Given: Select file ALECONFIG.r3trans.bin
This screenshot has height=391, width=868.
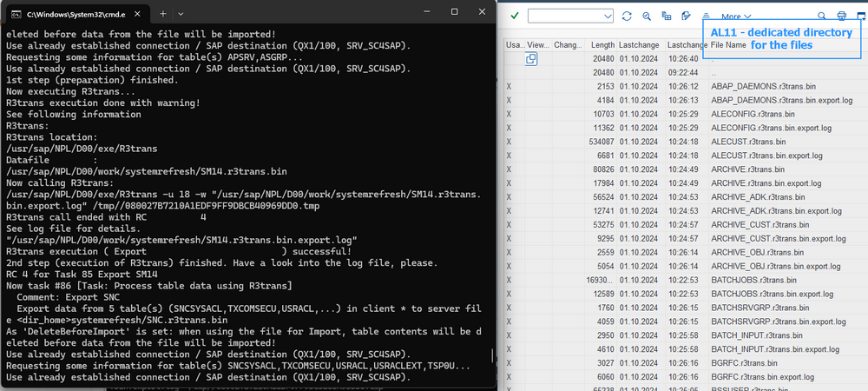Looking at the screenshot, I should click(x=753, y=114).
